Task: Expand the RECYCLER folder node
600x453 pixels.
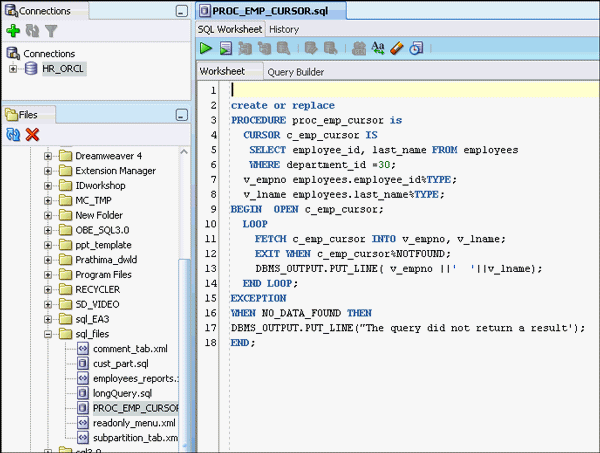Action: tap(48, 289)
